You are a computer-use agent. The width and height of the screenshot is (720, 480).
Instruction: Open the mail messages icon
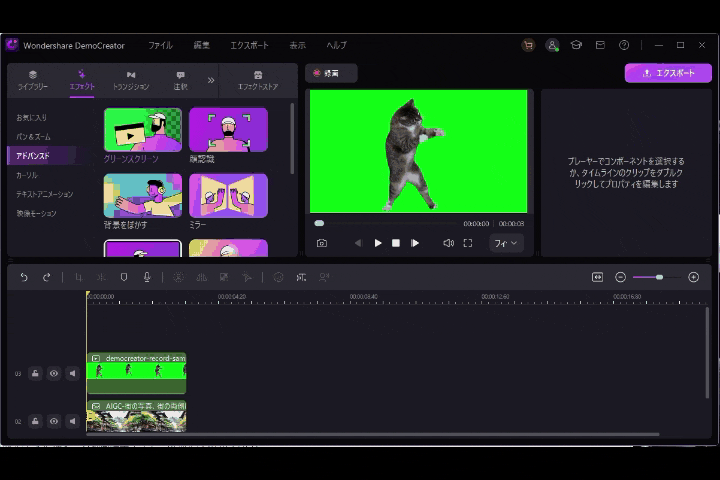[600, 45]
